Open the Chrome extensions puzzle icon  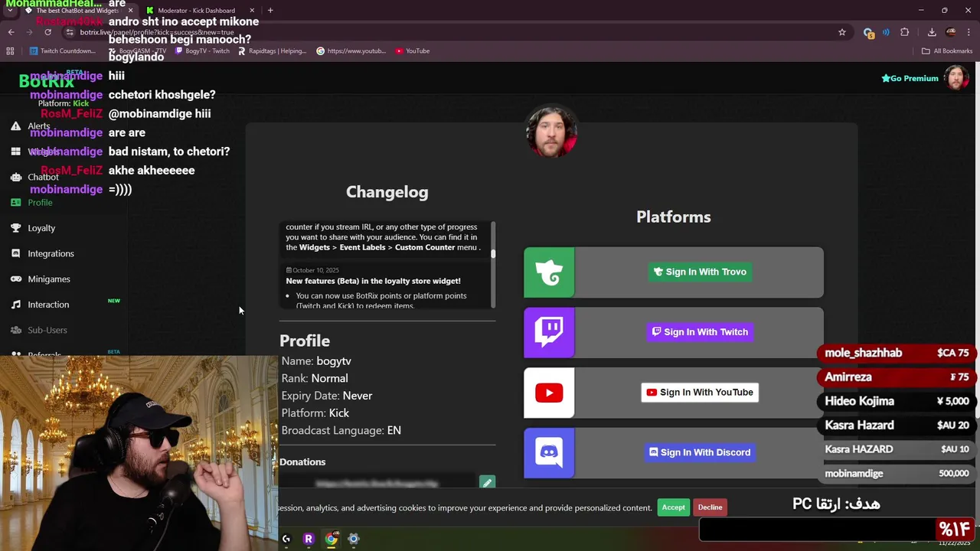[x=905, y=32]
